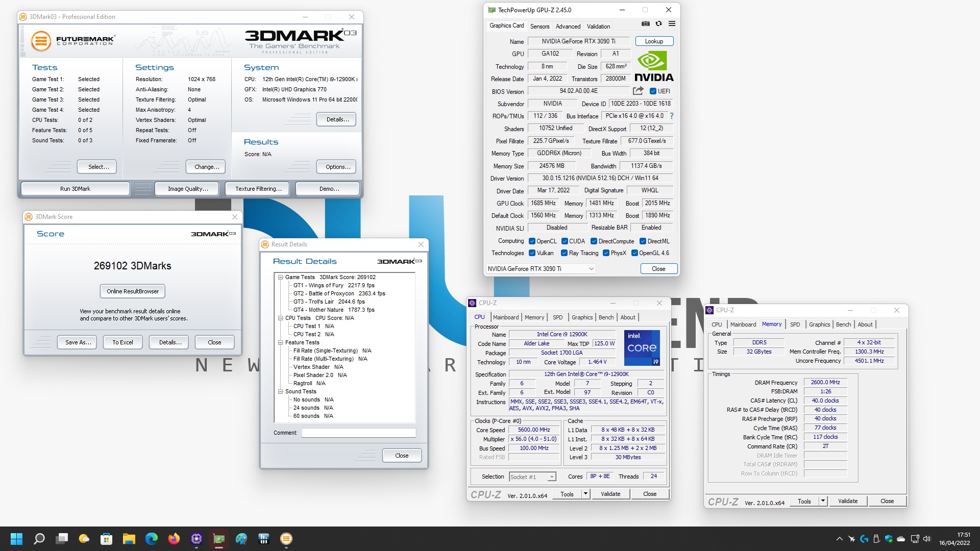Open SPD tab in right CPU-Z window
Image resolution: width=980 pixels, height=551 pixels.
coord(795,324)
